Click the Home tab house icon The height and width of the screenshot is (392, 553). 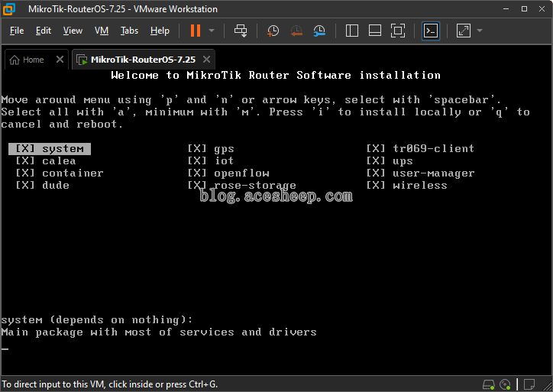[15, 60]
